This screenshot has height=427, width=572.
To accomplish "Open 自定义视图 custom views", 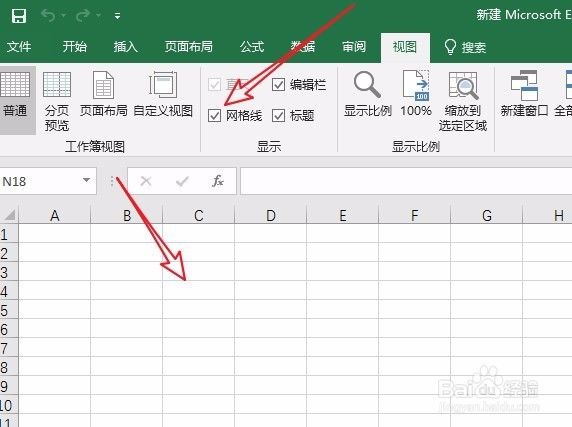I will pyautogui.click(x=163, y=94).
